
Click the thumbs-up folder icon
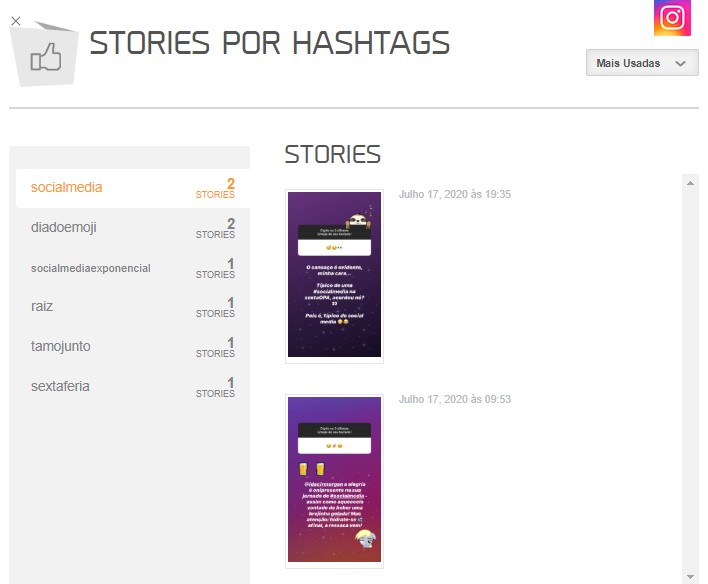pyautogui.click(x=45, y=54)
